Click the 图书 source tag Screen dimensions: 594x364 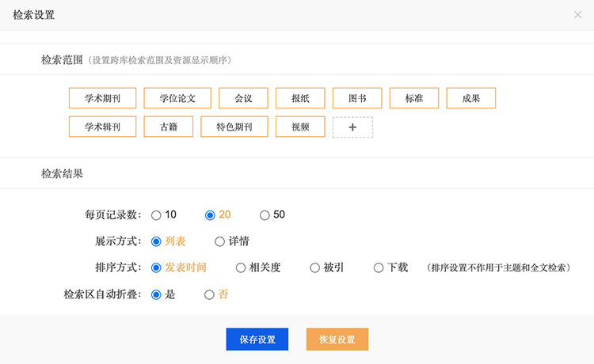(x=357, y=98)
